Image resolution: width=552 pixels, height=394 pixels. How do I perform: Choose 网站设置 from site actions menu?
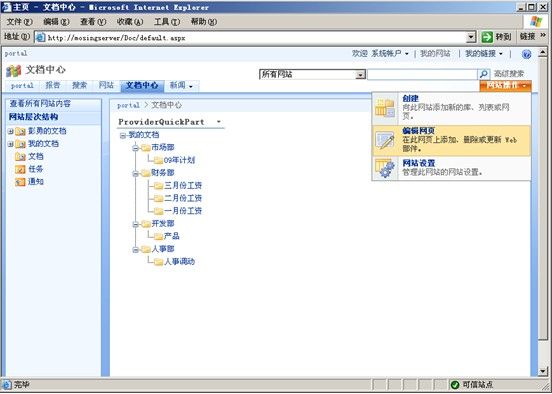[451, 168]
